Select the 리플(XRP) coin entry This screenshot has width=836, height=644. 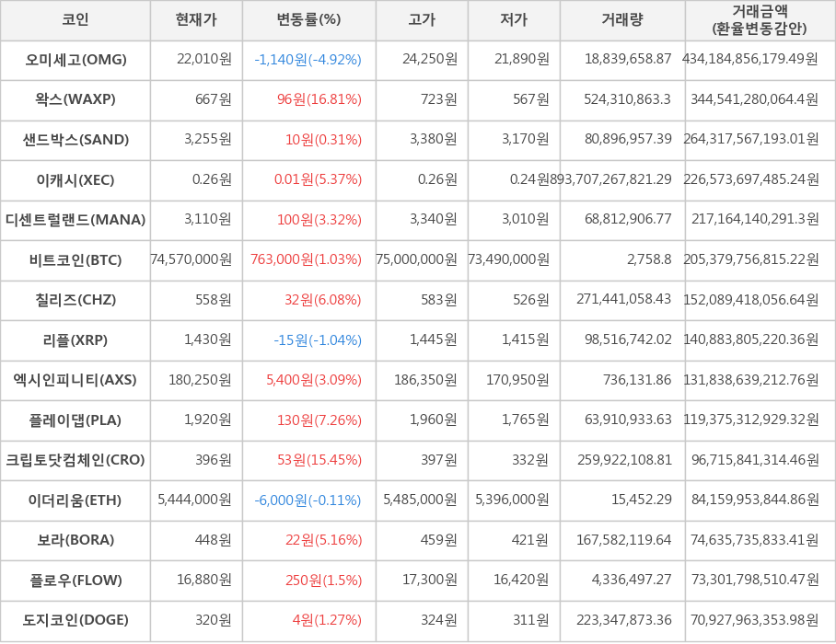coord(75,340)
